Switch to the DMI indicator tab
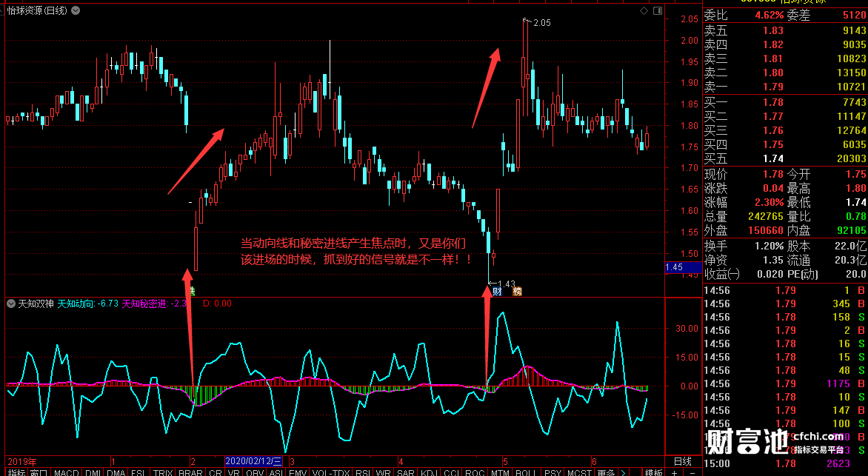Image resolution: width=868 pixels, height=476 pixels. pos(92,473)
